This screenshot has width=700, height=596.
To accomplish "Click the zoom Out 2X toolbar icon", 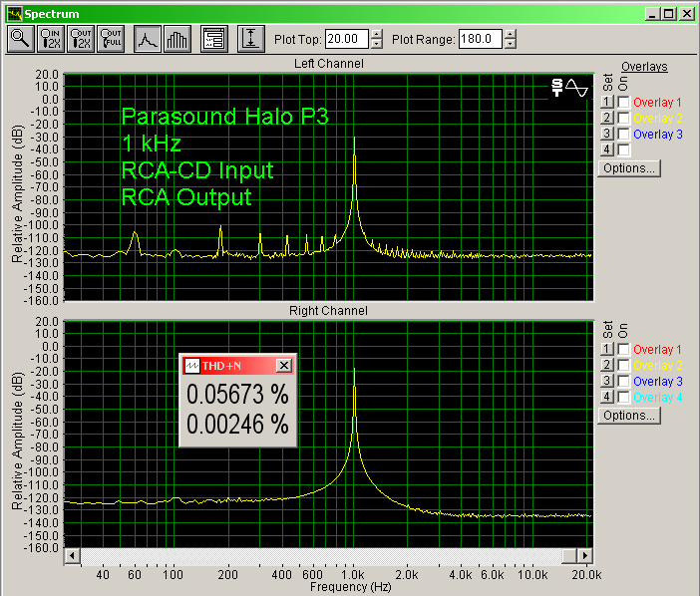I will click(x=82, y=39).
